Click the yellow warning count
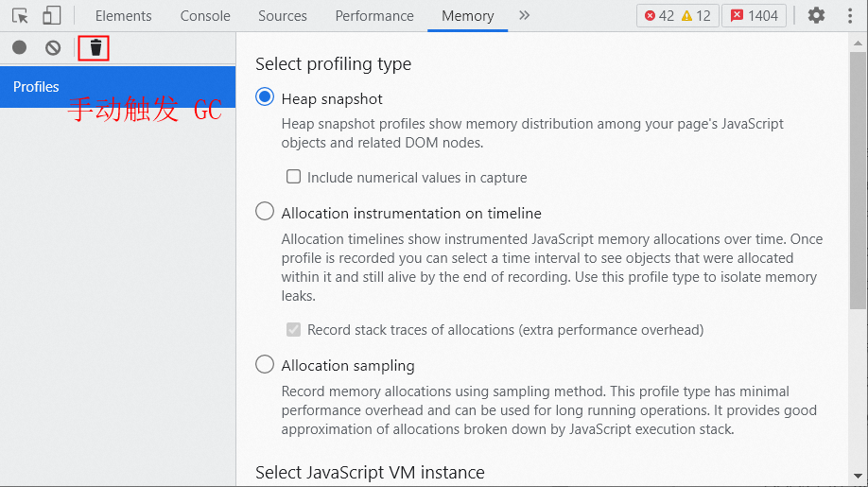Viewport: 868px width, 487px height. (x=696, y=15)
